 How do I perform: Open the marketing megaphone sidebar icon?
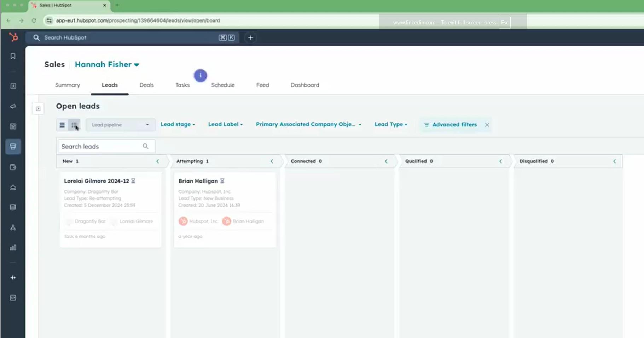13,106
